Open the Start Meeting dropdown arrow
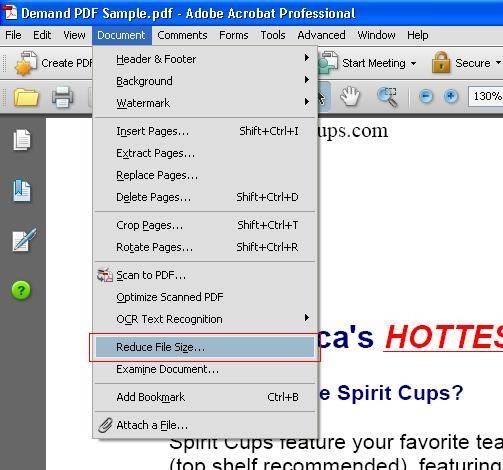 [x=413, y=63]
